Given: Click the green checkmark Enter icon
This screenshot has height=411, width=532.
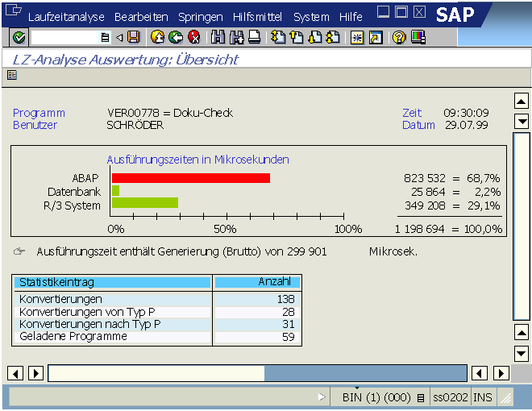Looking at the screenshot, I should (x=19, y=37).
